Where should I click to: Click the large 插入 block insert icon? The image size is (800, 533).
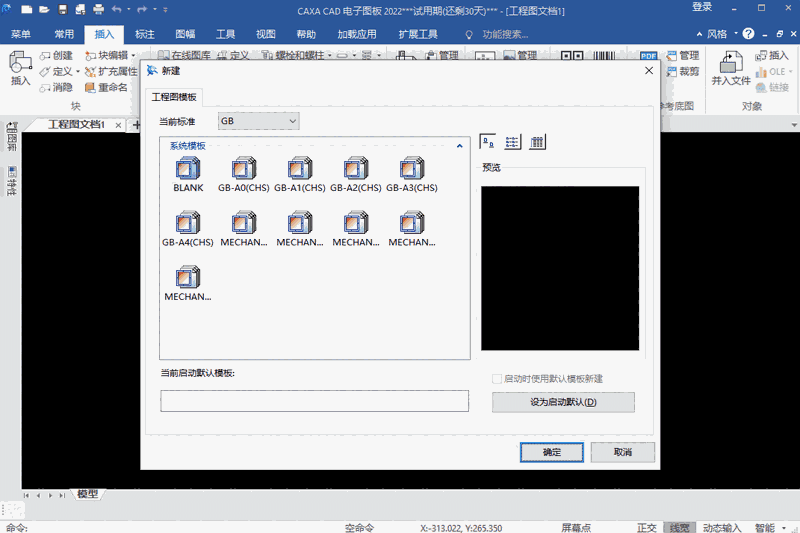click(20, 68)
